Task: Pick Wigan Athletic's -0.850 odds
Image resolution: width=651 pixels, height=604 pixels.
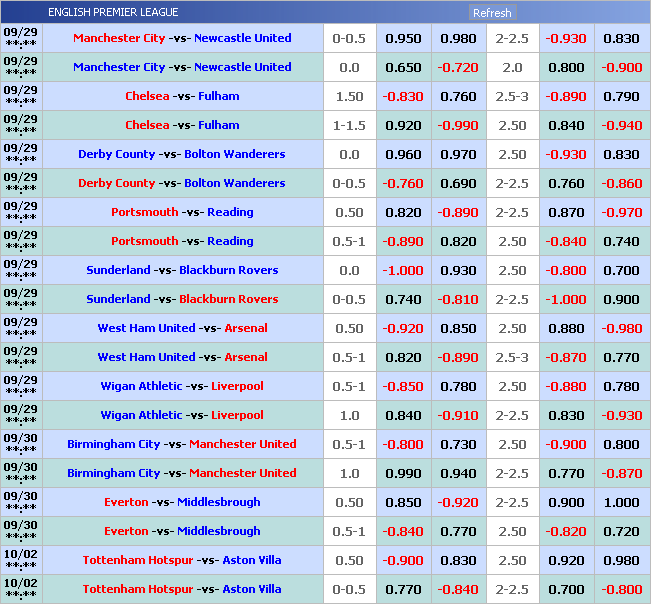Action: coord(403,386)
